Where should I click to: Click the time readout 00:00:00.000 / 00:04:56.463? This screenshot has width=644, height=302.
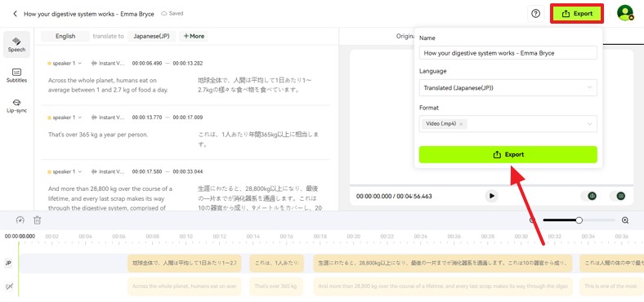point(394,196)
